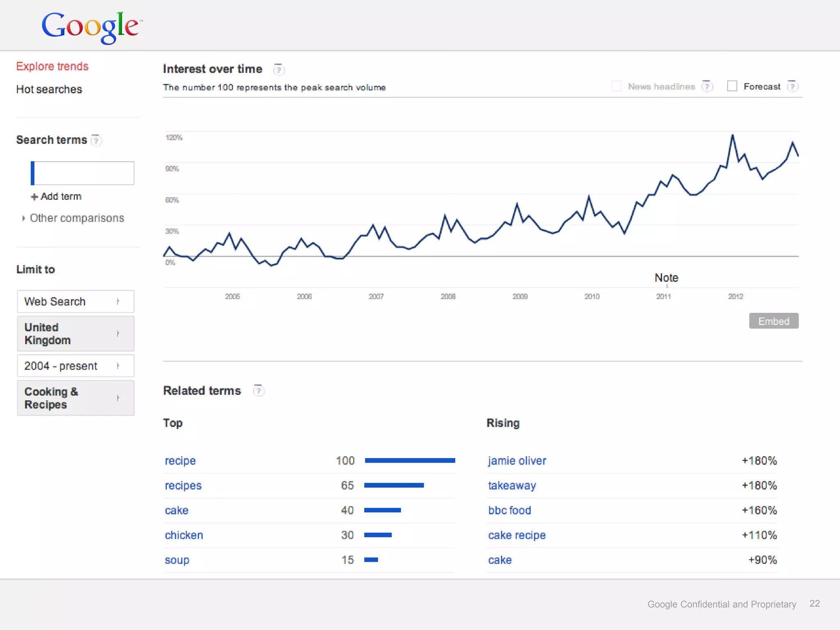This screenshot has height=630, width=840.
Task: Open the takeaway rising term
Action: [512, 486]
